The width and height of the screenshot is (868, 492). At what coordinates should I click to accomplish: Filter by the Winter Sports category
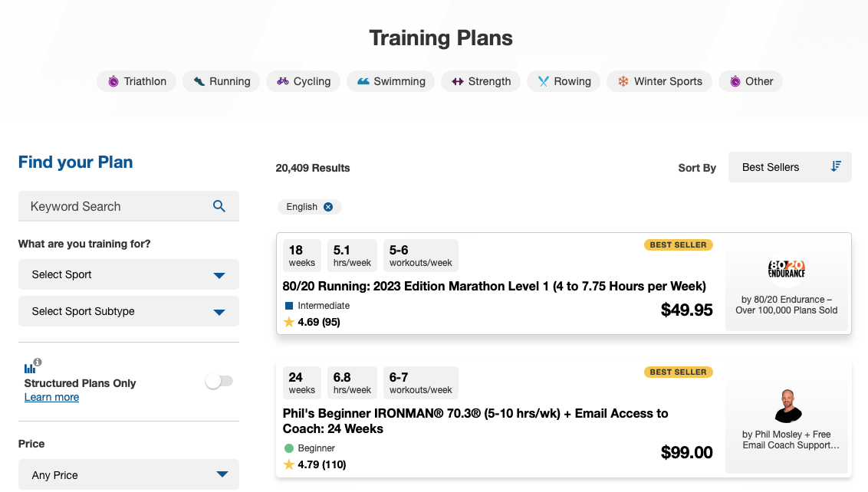click(659, 81)
